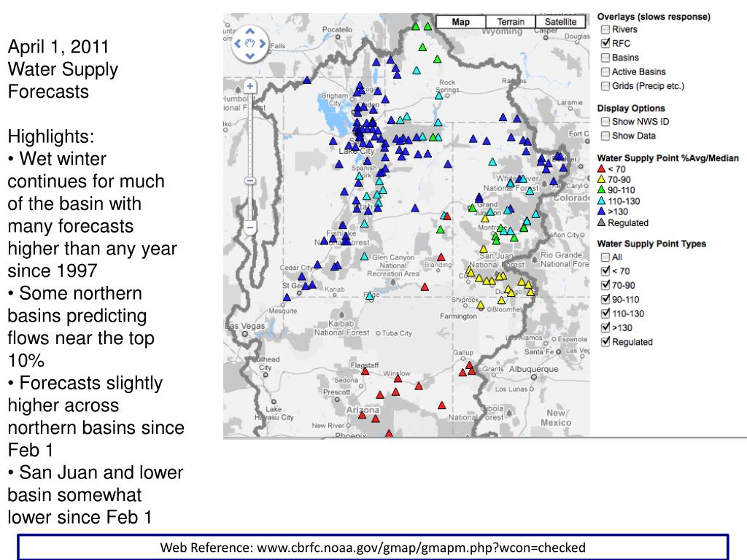
Task: Zoom out with the minus button
Action: (250, 227)
